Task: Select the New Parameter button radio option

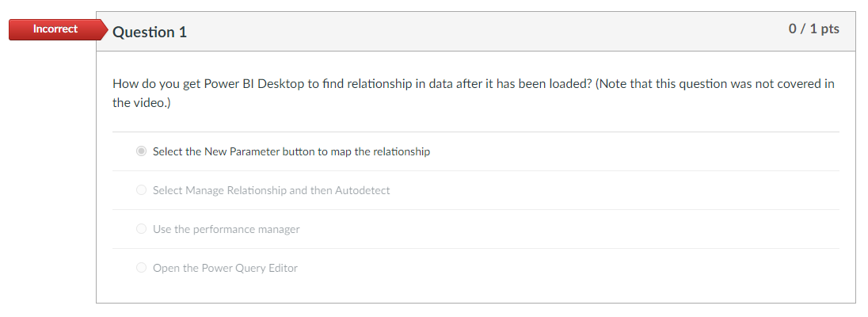Action: 141,151
